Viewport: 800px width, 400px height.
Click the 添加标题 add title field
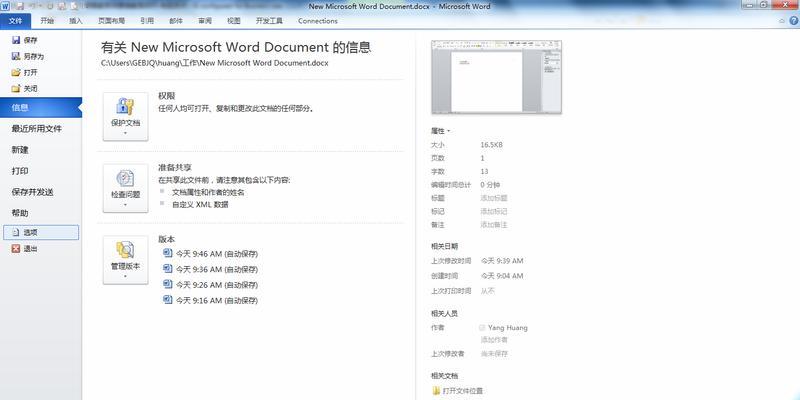[493, 198]
